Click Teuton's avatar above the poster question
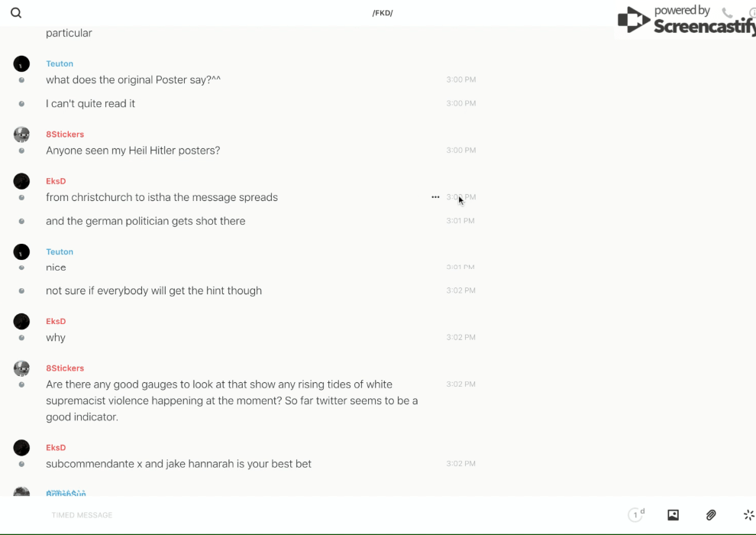The height and width of the screenshot is (535, 756). 21,64
